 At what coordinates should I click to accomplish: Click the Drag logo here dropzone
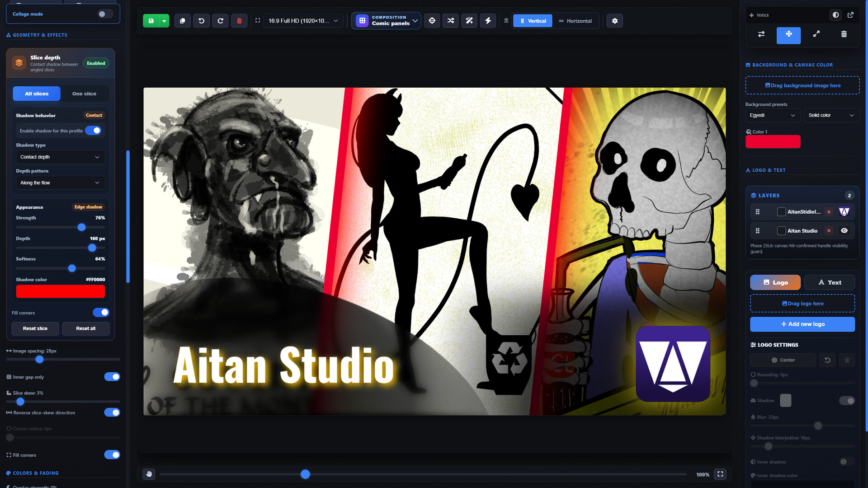pos(802,304)
